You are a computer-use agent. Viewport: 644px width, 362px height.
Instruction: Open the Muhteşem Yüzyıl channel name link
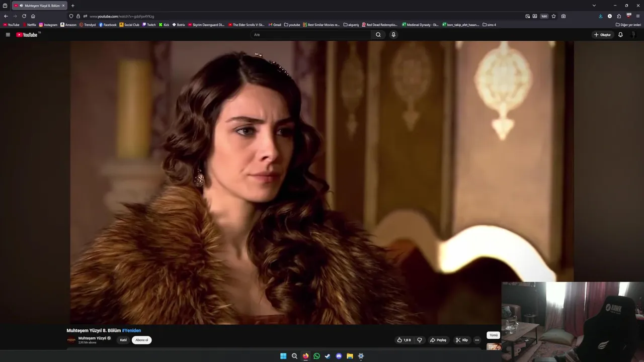[92, 338]
